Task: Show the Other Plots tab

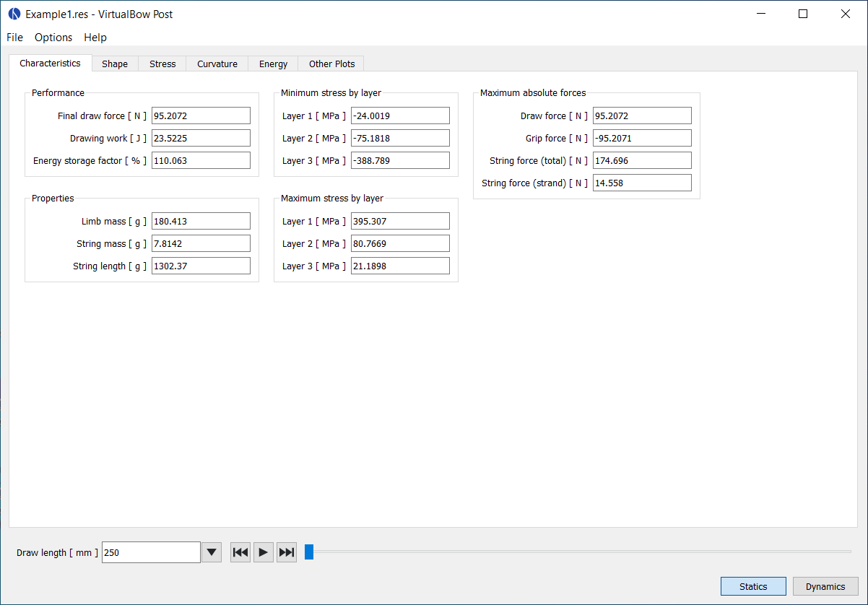Action: 331,64
